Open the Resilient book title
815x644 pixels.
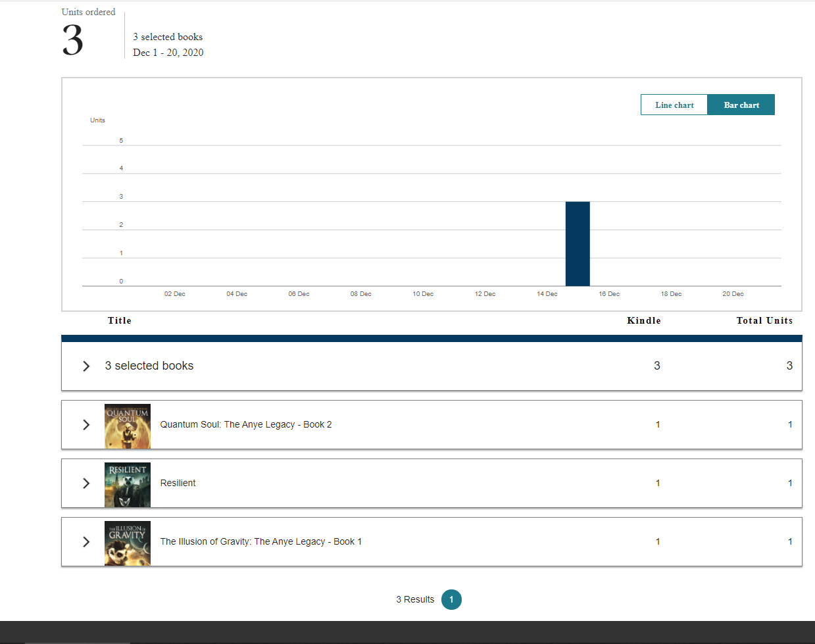click(178, 483)
